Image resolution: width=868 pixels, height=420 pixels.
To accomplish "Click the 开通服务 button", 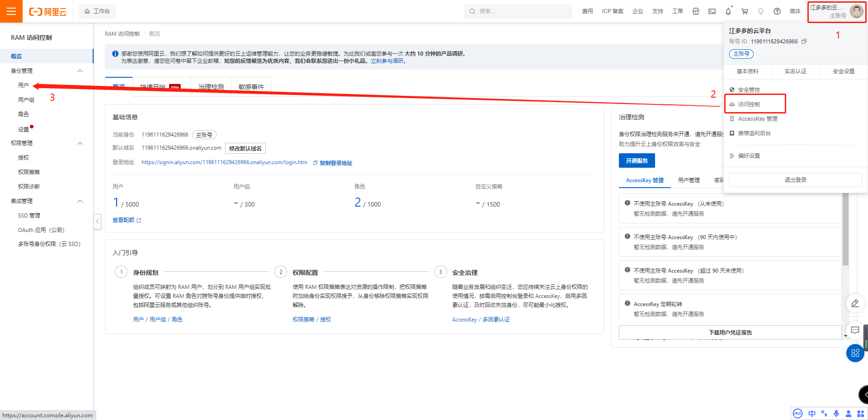I will coord(637,160).
